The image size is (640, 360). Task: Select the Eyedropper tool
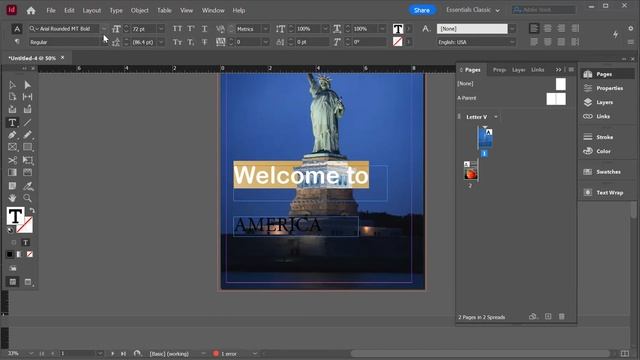pyautogui.click(x=27, y=186)
